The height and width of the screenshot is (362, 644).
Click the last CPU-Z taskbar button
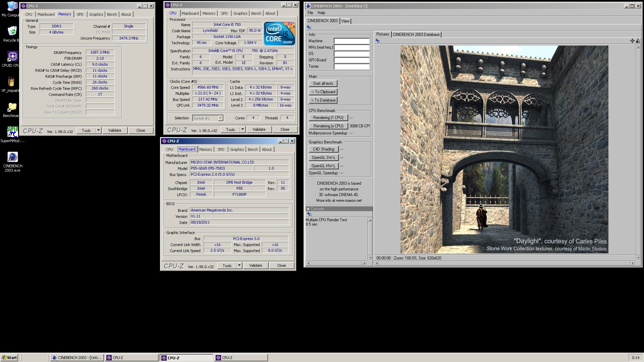(x=241, y=358)
